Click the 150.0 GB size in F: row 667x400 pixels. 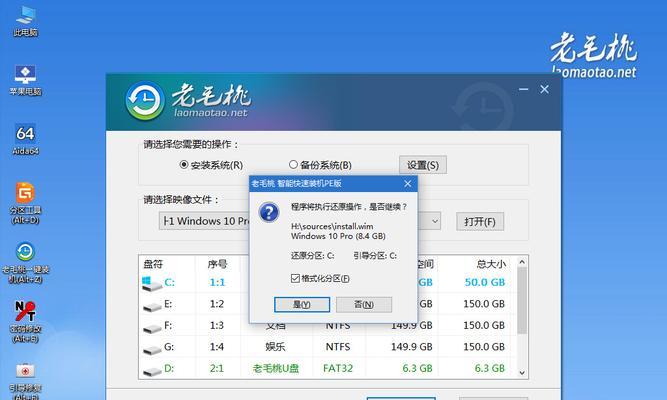point(484,326)
